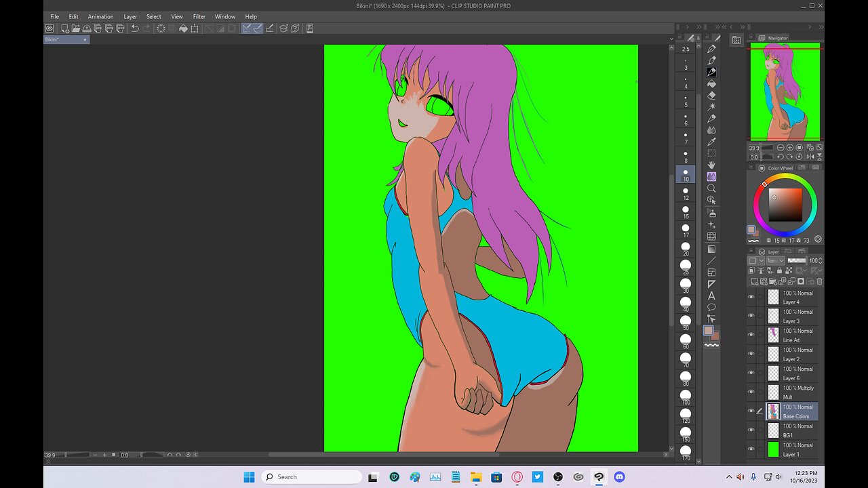868x488 pixels.
Task: Select brush size 100 preset
Action: pos(686,396)
